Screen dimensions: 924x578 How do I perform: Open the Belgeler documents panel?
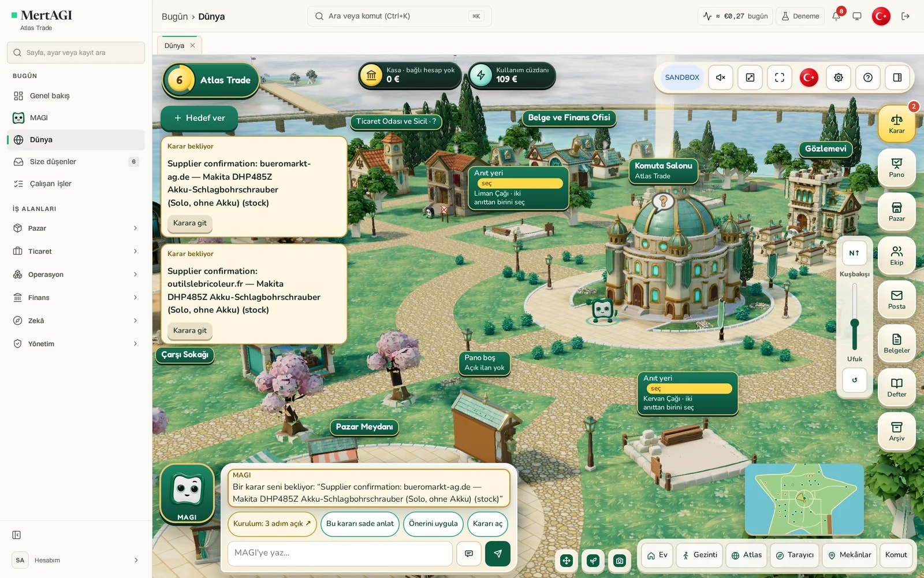point(896,343)
